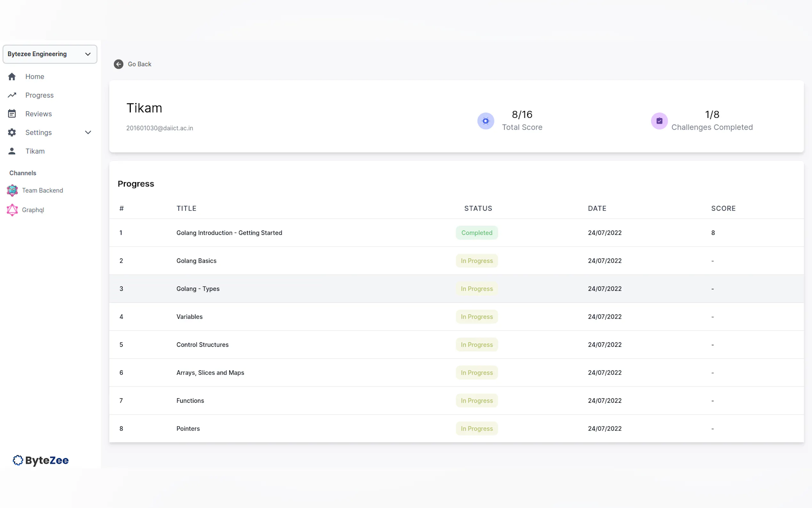Screen dimensions: 812x508
Task: Click the Home house icon
Action: click(x=12, y=76)
